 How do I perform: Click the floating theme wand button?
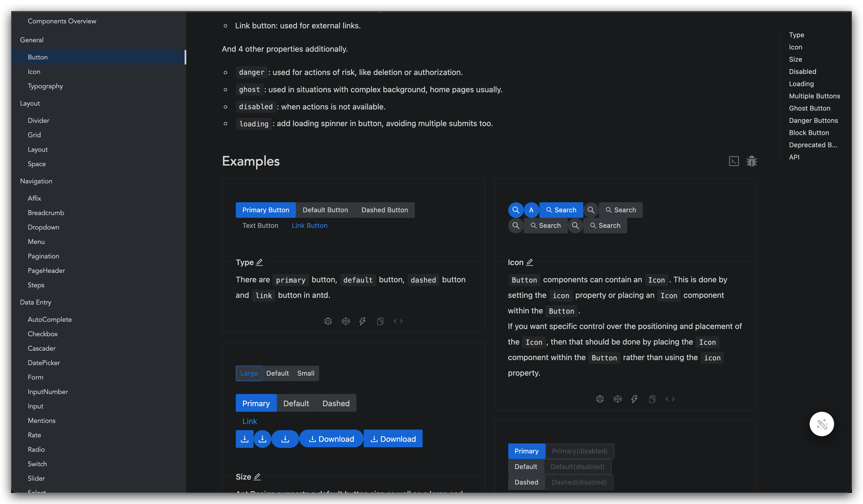pyautogui.click(x=821, y=424)
